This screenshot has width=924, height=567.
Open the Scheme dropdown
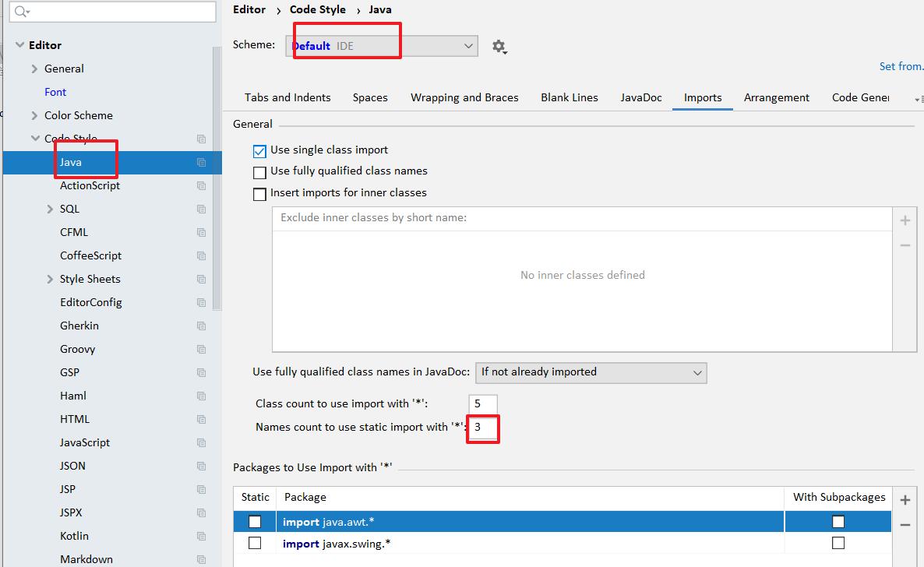click(x=468, y=46)
